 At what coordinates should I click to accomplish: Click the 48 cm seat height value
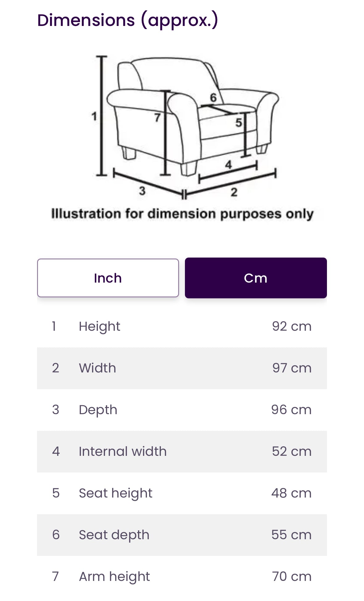(291, 493)
